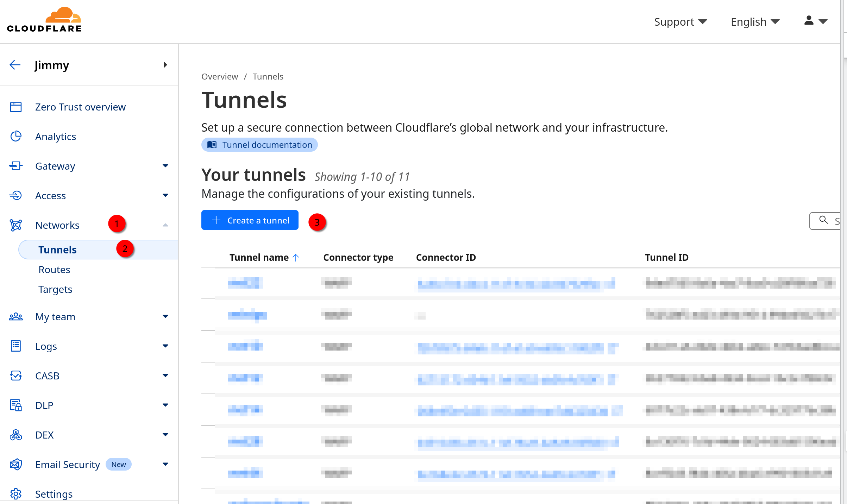Expand the My team chevron
Image resolution: width=847 pixels, height=504 pixels.
click(x=165, y=316)
